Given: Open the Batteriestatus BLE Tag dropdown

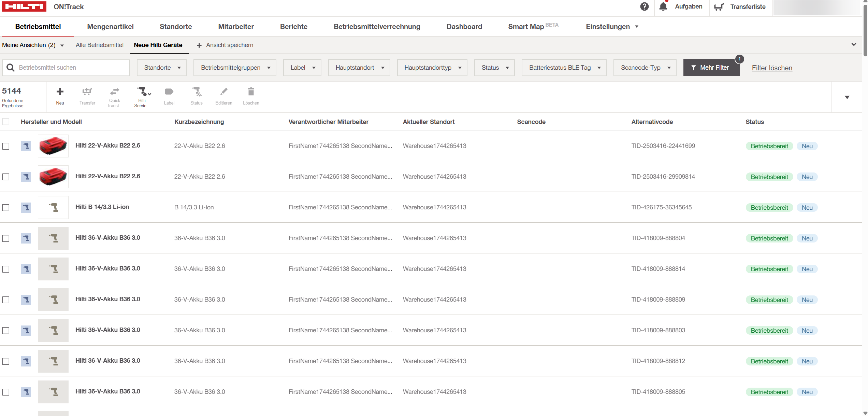Looking at the screenshot, I should (x=564, y=68).
